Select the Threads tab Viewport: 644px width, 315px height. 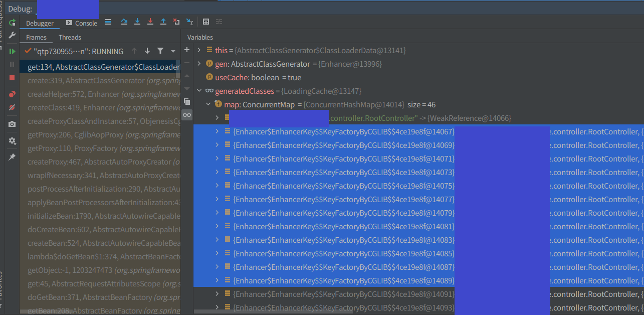tap(70, 38)
